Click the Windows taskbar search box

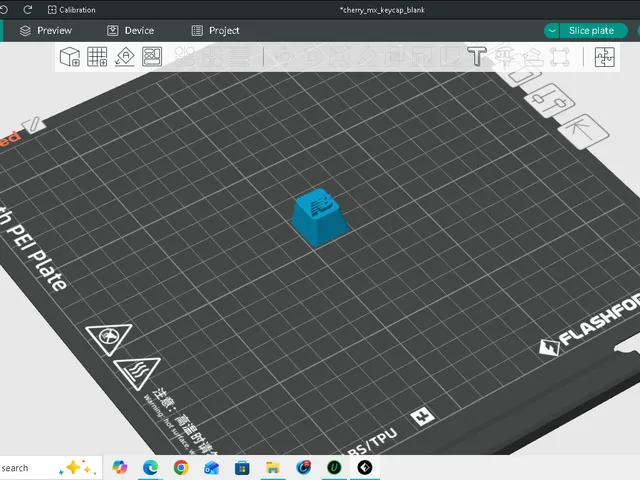(49, 468)
